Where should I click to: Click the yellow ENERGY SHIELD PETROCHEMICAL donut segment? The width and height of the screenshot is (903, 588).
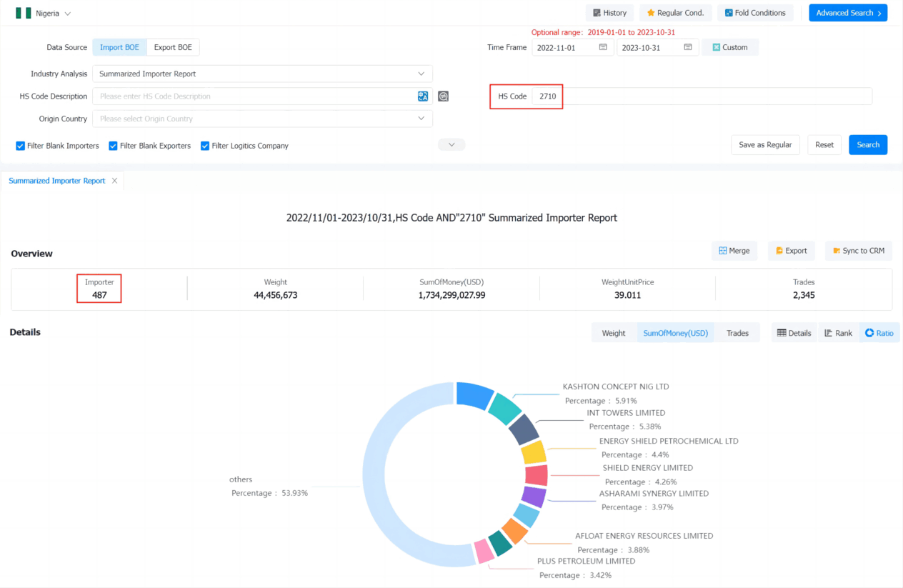[x=534, y=452]
